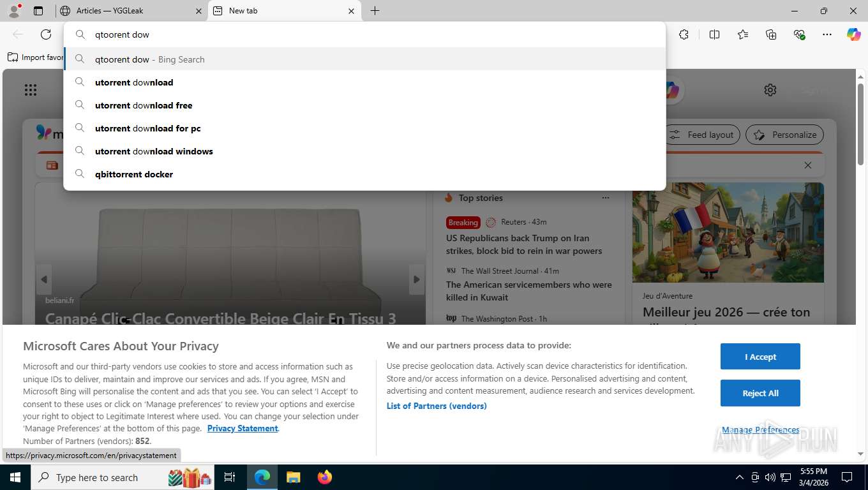868x490 pixels.
Task: Open the Feed layout button
Action: [702, 135]
